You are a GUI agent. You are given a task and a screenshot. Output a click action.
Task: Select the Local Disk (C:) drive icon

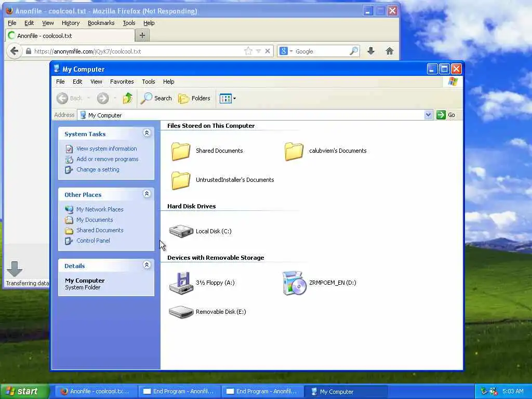click(x=181, y=231)
